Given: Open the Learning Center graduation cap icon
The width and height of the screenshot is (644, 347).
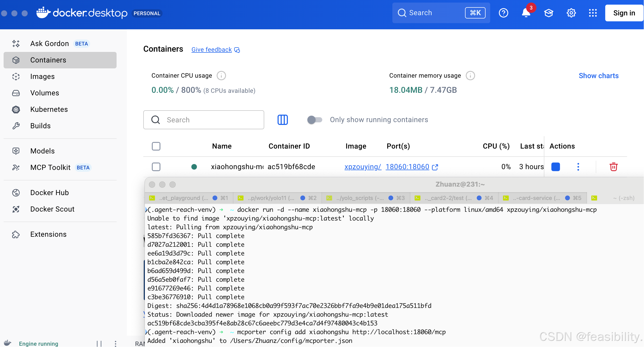Looking at the screenshot, I should click(548, 13).
